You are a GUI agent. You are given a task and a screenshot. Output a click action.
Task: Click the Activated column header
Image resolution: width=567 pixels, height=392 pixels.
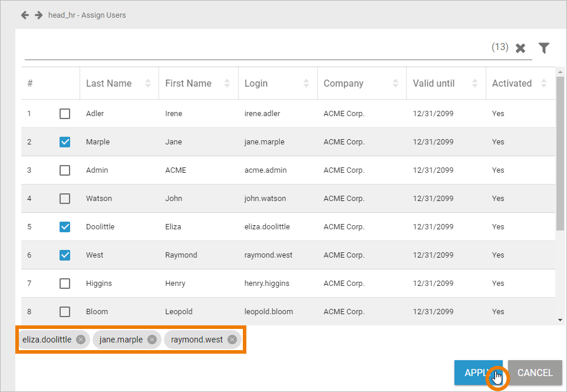[x=512, y=84]
